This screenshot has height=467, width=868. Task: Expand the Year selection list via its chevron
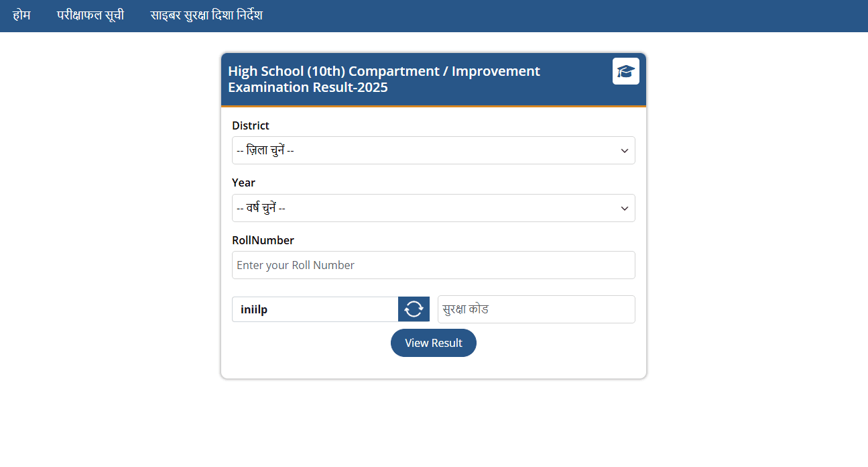tap(624, 208)
